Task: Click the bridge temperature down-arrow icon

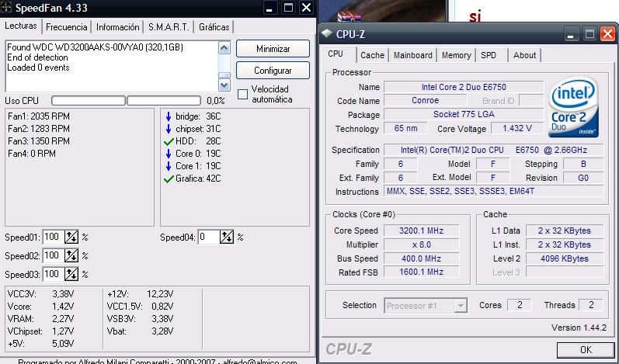Action: click(x=169, y=116)
